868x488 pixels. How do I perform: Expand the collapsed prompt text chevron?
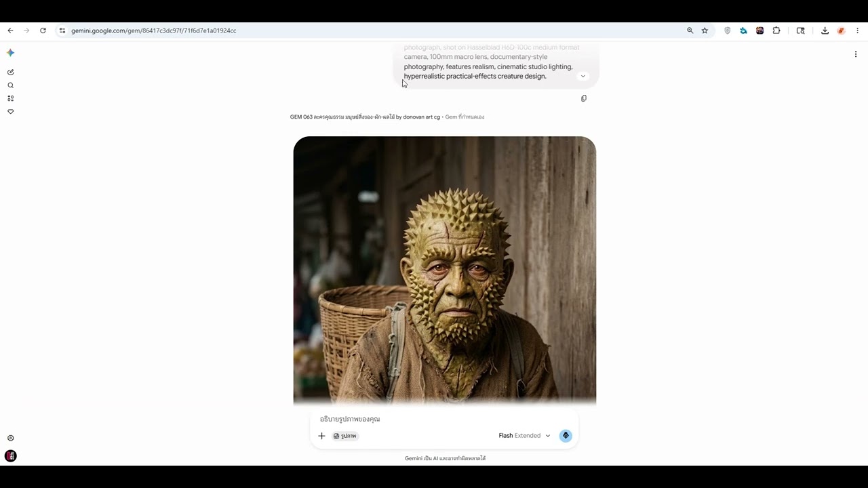tap(583, 76)
